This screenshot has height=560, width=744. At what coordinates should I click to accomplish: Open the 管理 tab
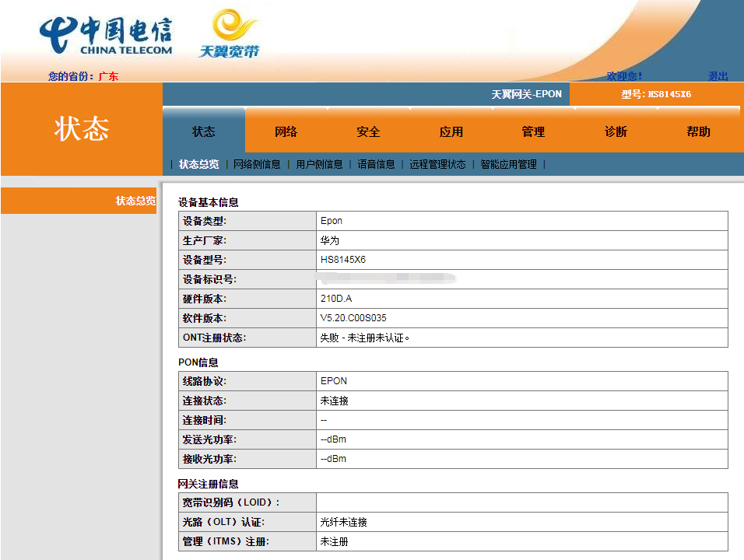coord(533,131)
